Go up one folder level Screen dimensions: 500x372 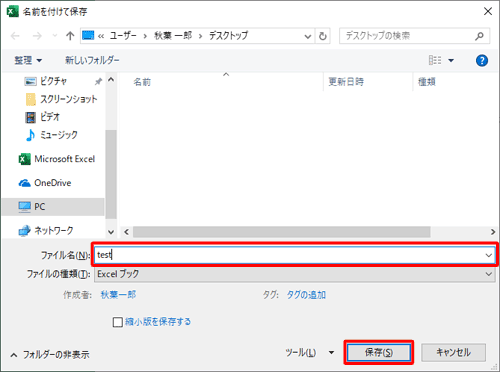click(70, 36)
